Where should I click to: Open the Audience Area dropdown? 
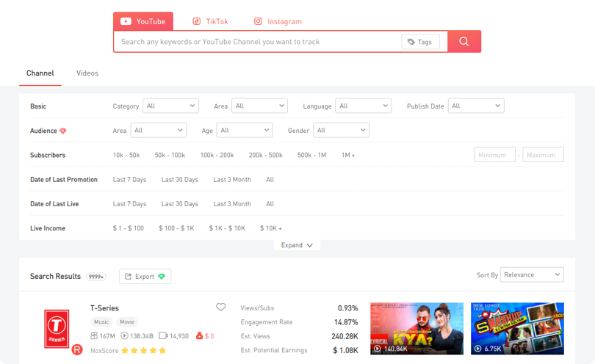click(159, 130)
